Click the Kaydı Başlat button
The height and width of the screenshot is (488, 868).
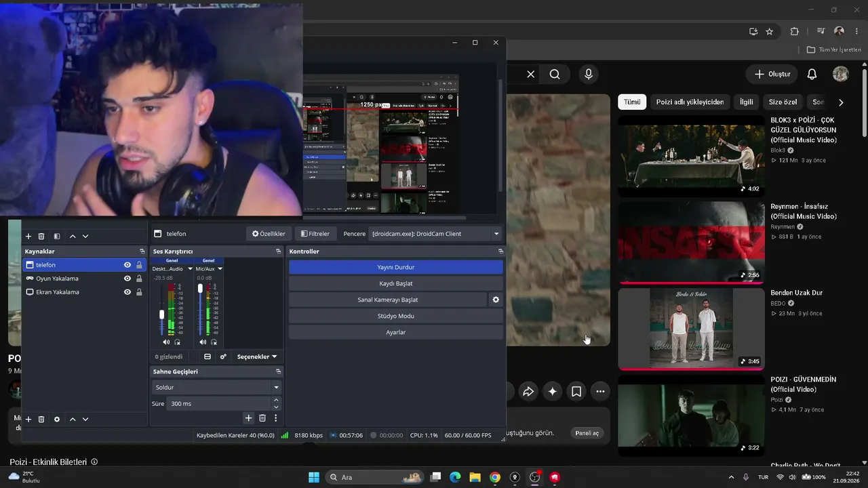(396, 283)
